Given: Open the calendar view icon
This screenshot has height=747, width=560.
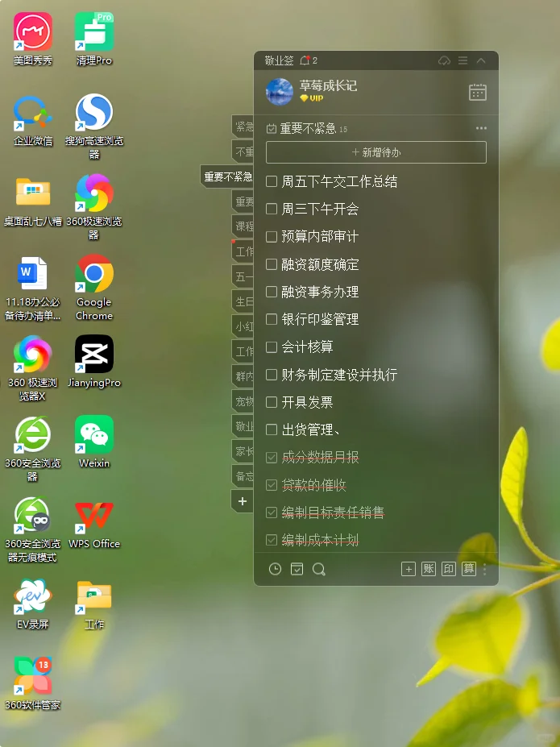Looking at the screenshot, I should tap(478, 92).
